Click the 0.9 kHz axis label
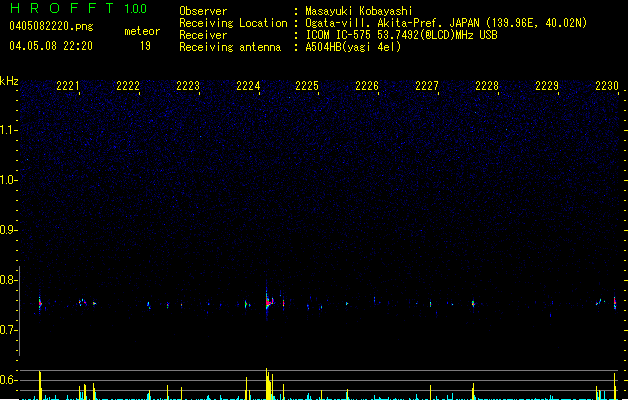Image resolution: width=629 pixels, height=400 pixels. coord(7,230)
